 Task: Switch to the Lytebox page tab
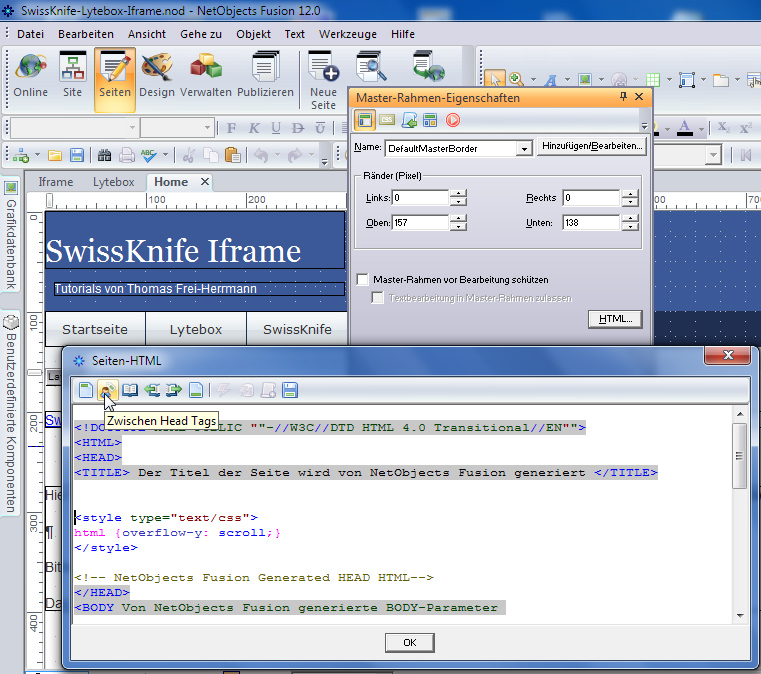[113, 181]
